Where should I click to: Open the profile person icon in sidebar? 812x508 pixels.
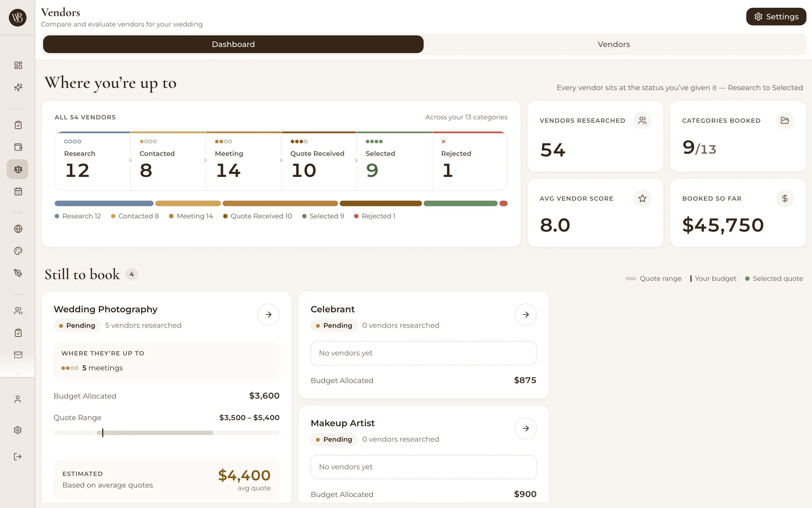[18, 399]
